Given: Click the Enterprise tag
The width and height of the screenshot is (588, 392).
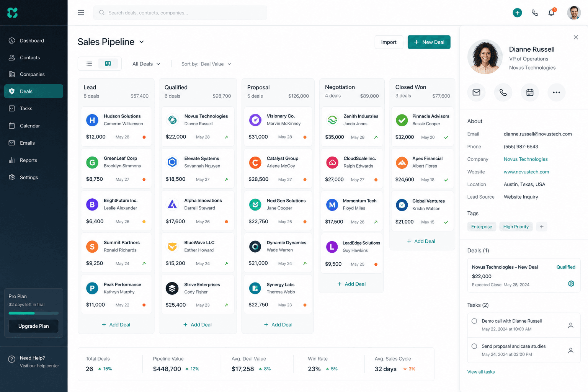Looking at the screenshot, I should click(x=482, y=227).
